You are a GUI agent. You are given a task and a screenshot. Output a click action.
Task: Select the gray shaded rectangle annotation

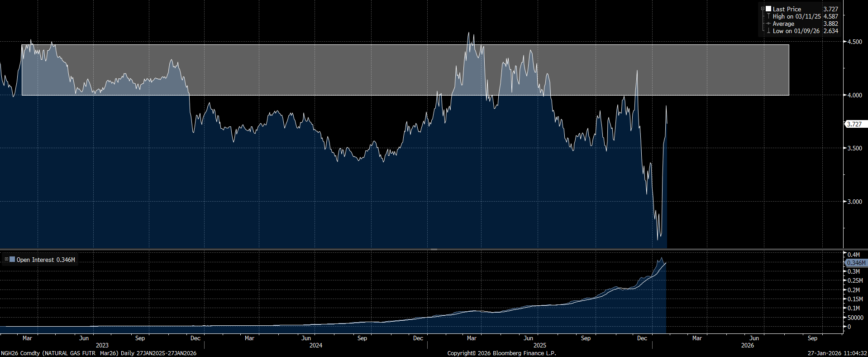point(679,68)
